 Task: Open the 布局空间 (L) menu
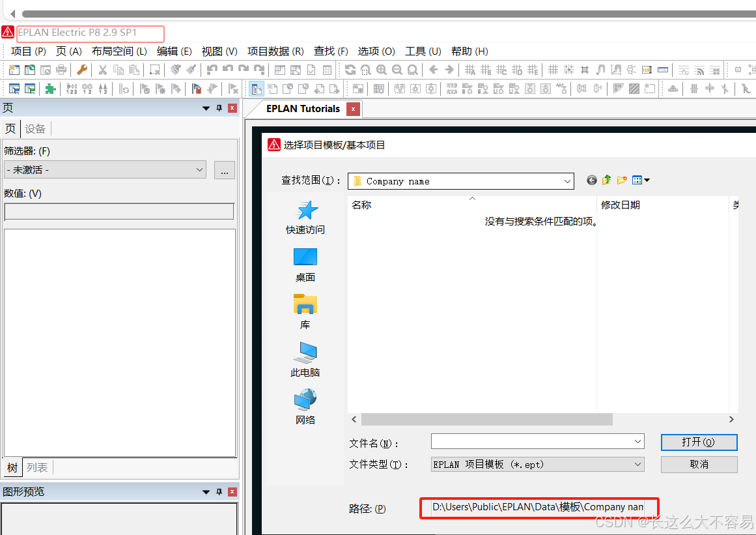click(119, 51)
